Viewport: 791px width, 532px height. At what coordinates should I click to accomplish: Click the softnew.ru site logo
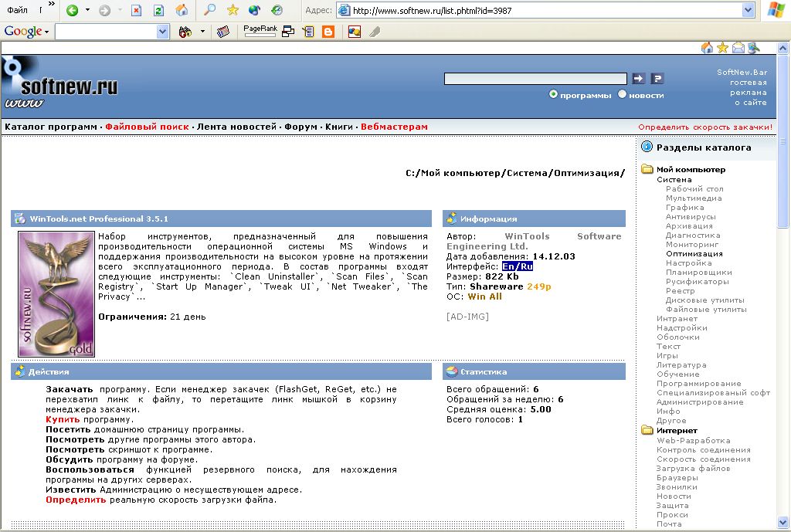coord(59,82)
